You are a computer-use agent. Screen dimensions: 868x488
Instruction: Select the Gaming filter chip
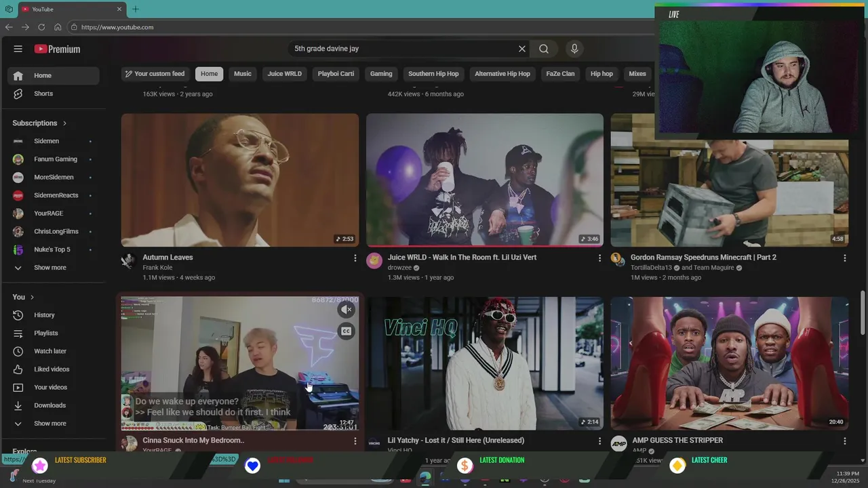pyautogui.click(x=381, y=74)
